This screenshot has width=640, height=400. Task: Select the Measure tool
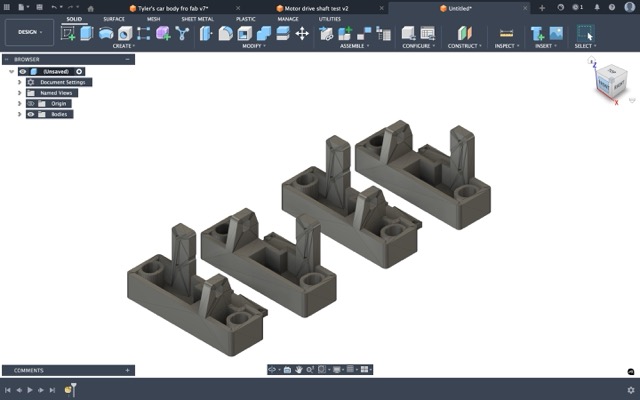point(506,33)
